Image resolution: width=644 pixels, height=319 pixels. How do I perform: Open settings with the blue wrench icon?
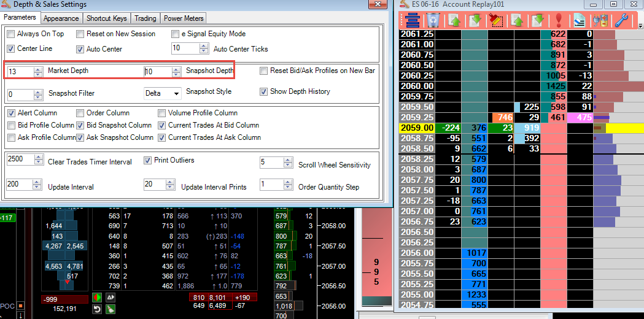pyautogui.click(x=623, y=20)
